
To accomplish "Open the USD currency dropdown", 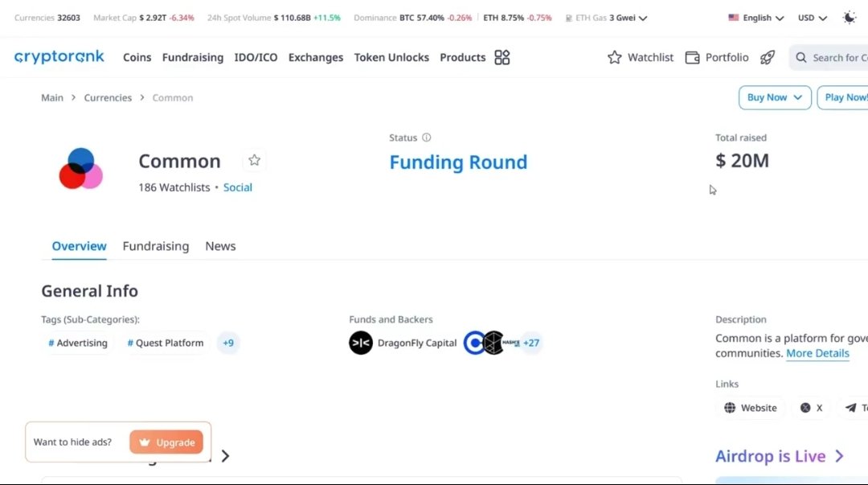I will [812, 18].
